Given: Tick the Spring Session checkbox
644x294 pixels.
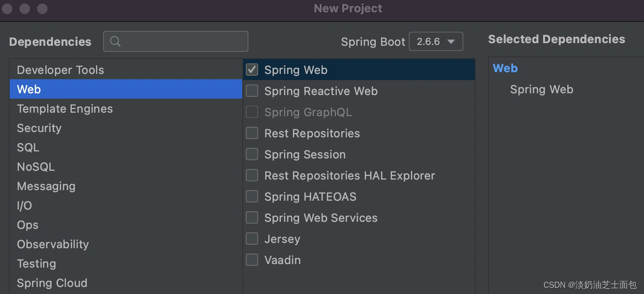Looking at the screenshot, I should pyautogui.click(x=252, y=154).
